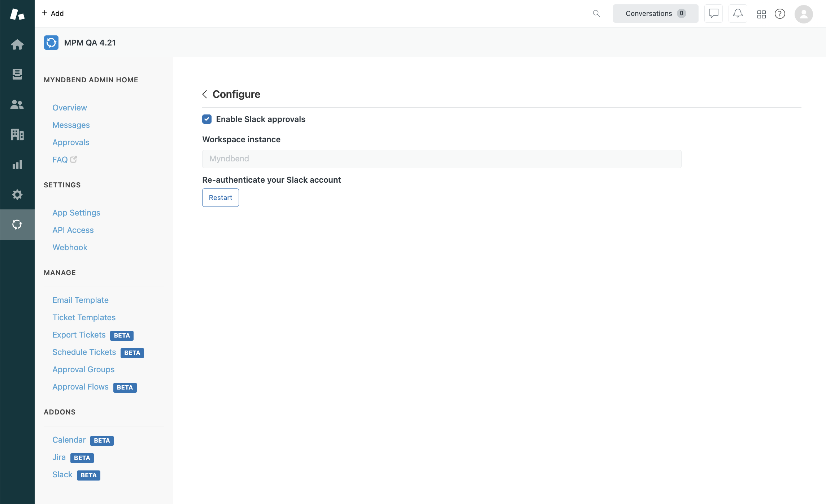Go back using the Configure chevron
826x504 pixels.
(x=205, y=94)
